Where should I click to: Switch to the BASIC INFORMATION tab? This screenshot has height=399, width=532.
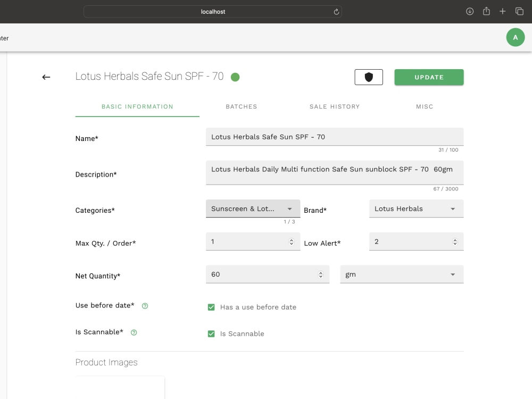[137, 106]
